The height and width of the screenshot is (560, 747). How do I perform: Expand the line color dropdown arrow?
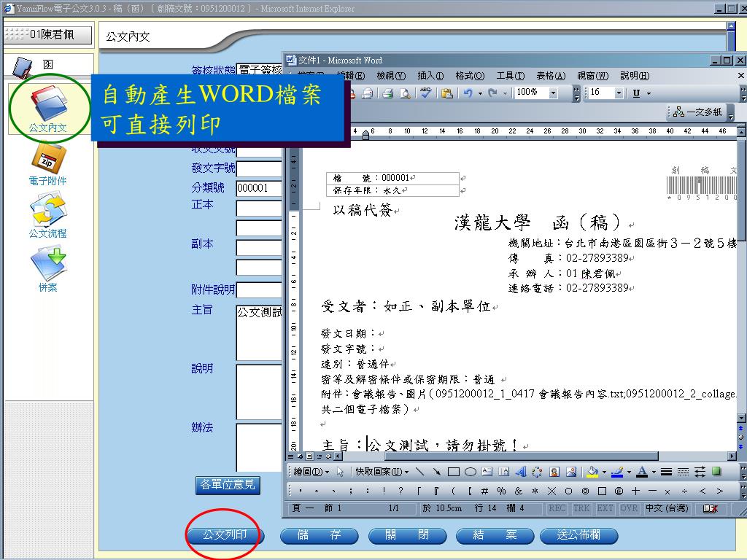click(629, 472)
